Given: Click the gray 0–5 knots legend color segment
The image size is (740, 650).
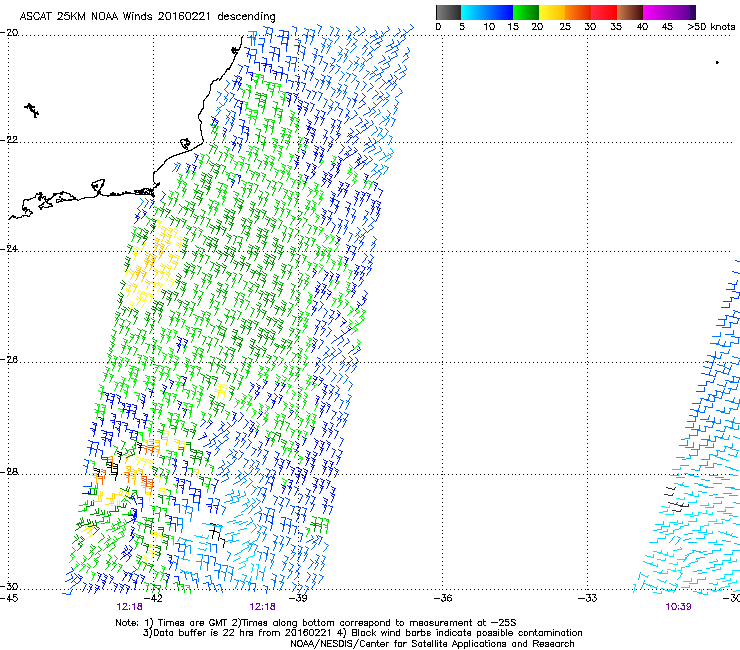Looking at the screenshot, I should tap(448, 12).
